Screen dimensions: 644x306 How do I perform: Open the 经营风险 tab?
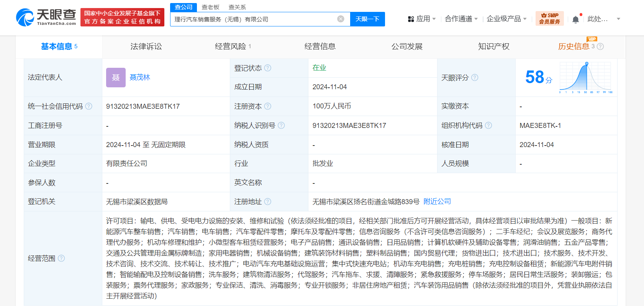click(x=233, y=46)
